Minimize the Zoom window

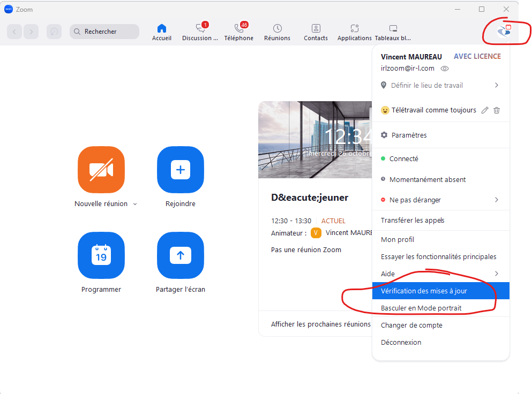(x=458, y=9)
